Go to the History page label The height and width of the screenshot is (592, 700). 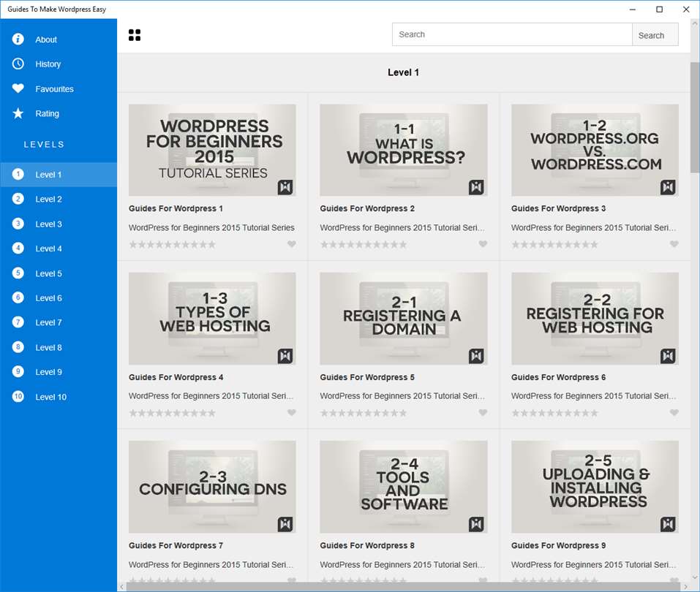(x=48, y=64)
